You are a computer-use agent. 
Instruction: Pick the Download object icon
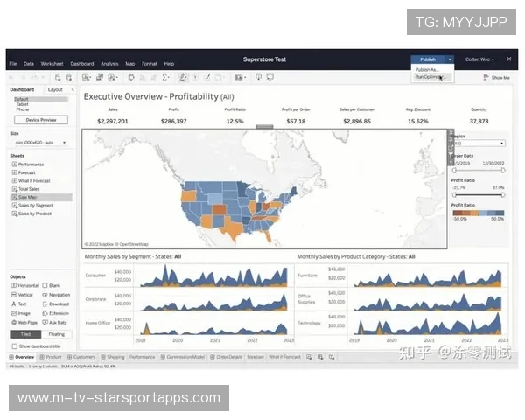pos(45,304)
